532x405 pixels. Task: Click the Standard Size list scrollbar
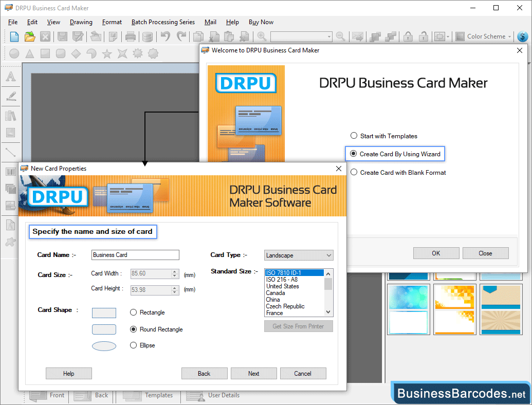coord(328,293)
